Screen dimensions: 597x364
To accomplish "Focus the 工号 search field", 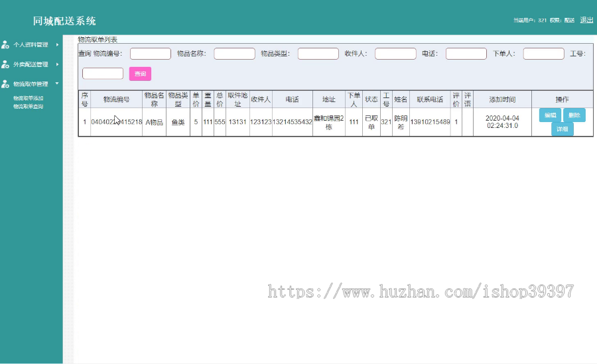I will click(103, 74).
